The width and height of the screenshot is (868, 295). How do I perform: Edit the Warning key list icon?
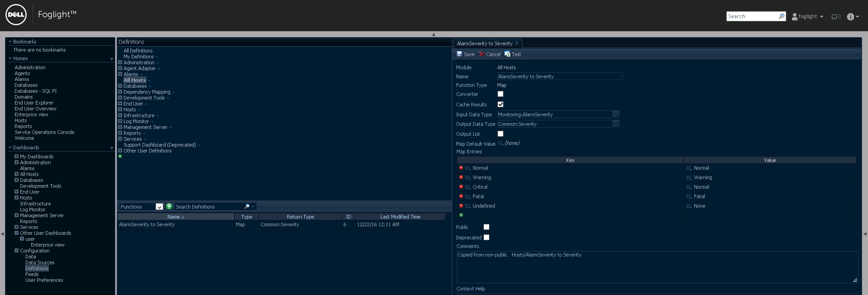point(468,178)
